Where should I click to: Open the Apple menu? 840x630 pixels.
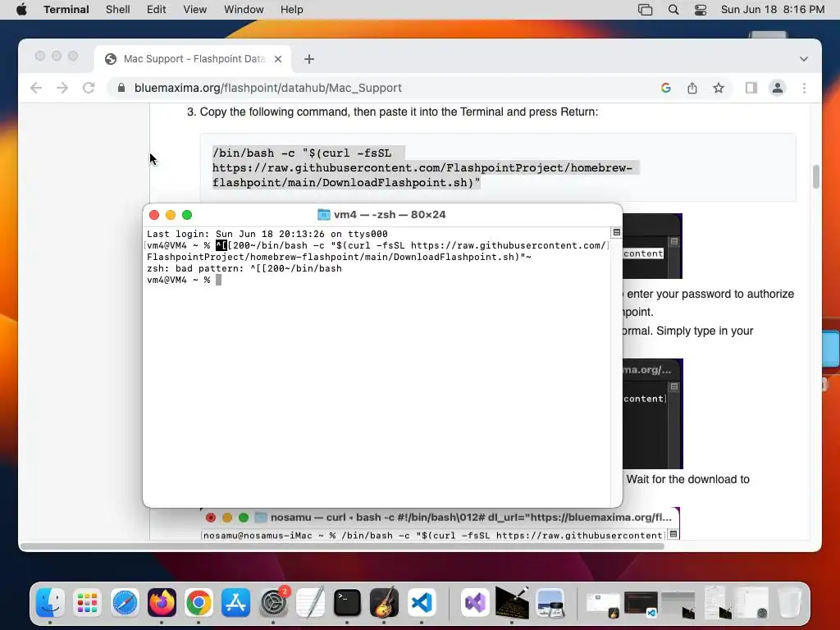point(21,10)
